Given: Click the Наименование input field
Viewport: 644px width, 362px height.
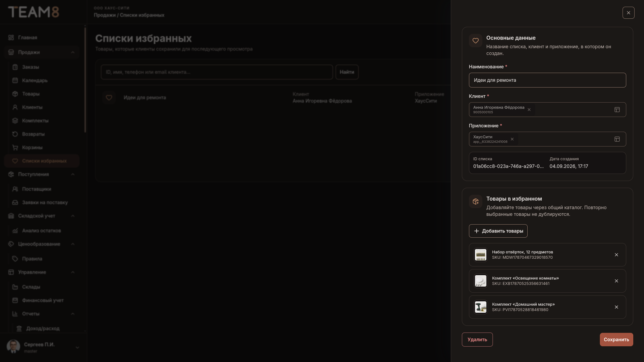Looking at the screenshot, I should [547, 80].
